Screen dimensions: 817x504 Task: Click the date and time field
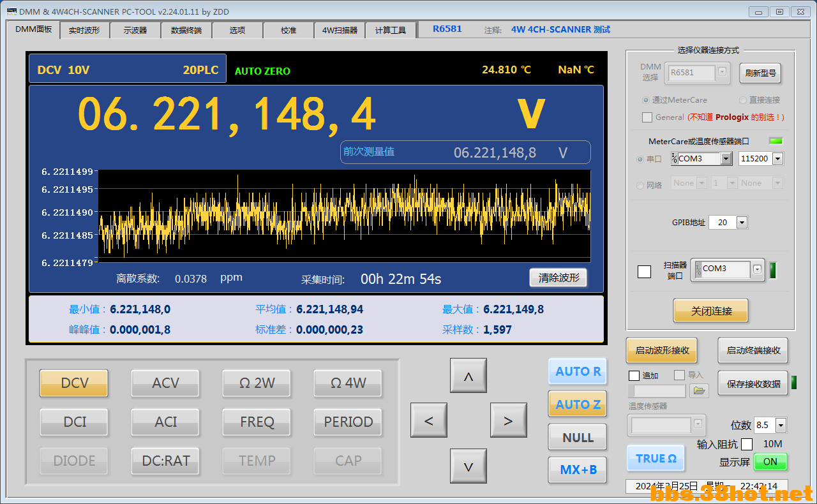pos(707,486)
